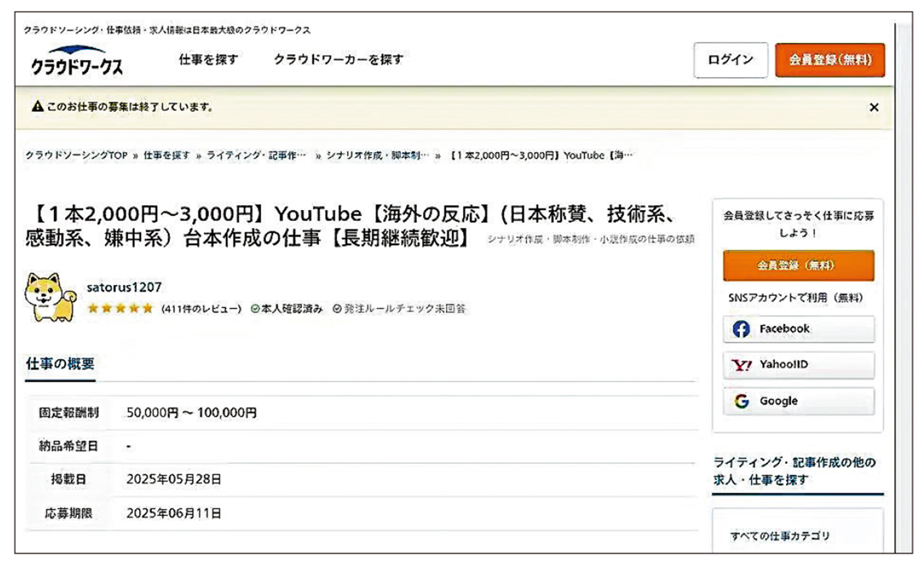Click the first star in the rating row
This screenshot has height=567, width=924.
click(x=92, y=307)
